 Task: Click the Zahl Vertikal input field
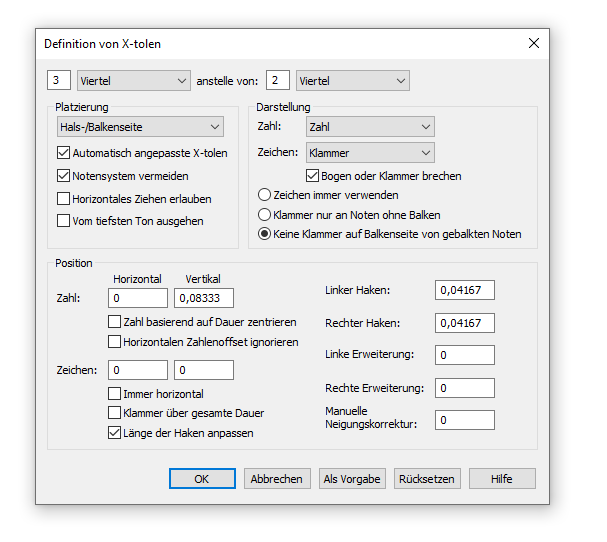coord(204,298)
